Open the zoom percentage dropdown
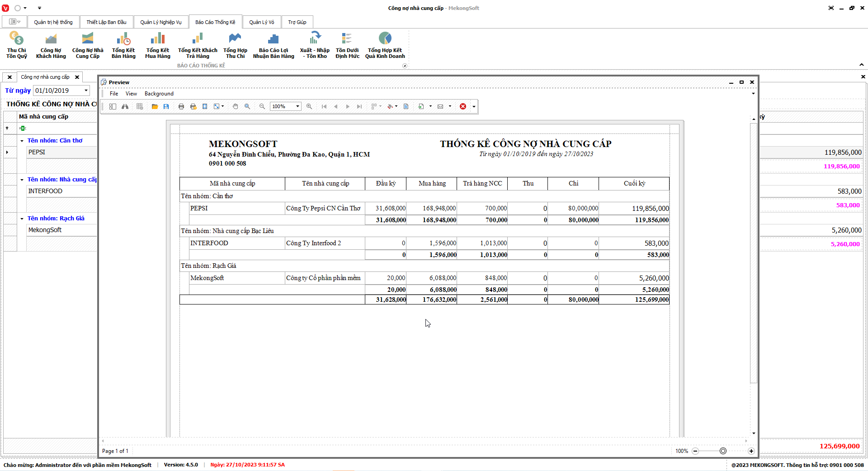Image resolution: width=868 pixels, height=471 pixels. coord(297,106)
